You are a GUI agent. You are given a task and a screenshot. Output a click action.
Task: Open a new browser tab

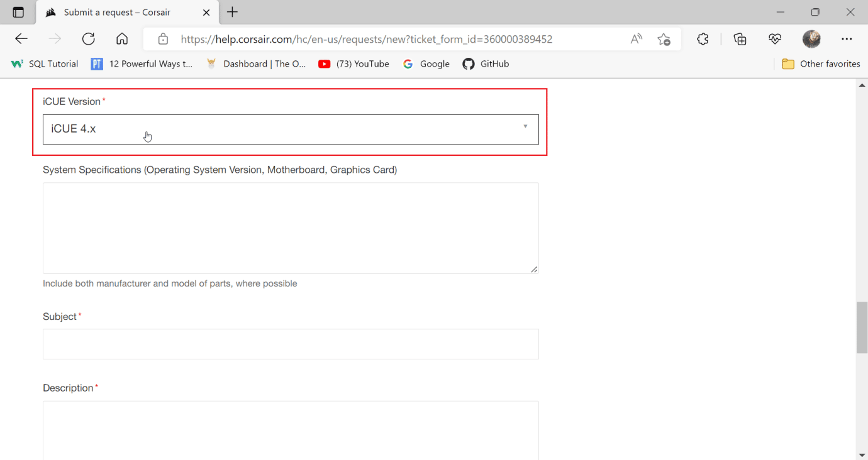pos(233,13)
